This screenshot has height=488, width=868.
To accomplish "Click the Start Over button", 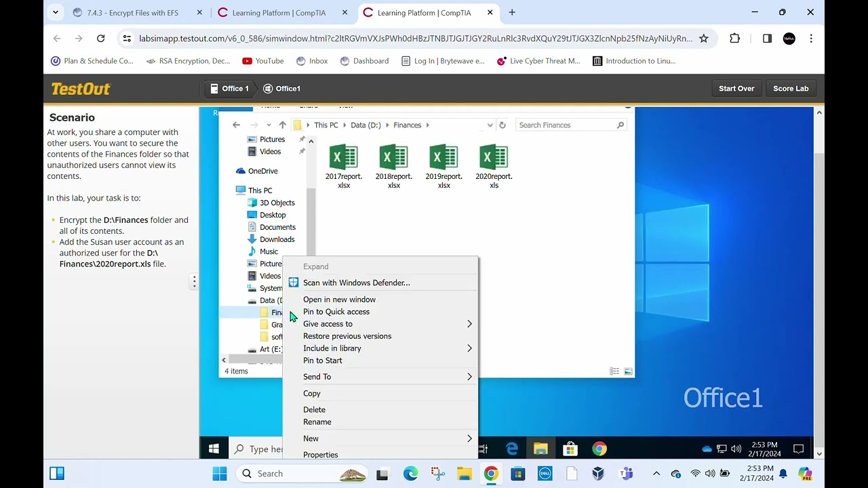I will pyautogui.click(x=736, y=89).
